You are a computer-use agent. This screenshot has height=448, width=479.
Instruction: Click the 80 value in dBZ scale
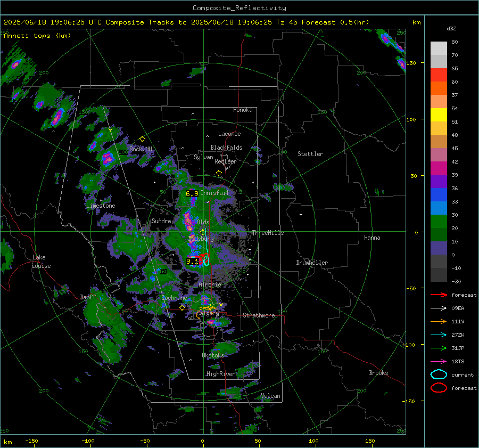[455, 42]
